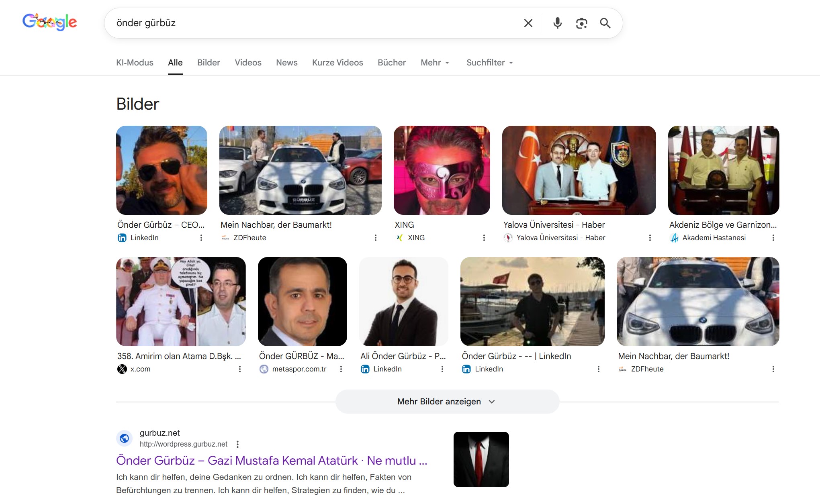Open the masked face XING thumbnail

coord(442,170)
